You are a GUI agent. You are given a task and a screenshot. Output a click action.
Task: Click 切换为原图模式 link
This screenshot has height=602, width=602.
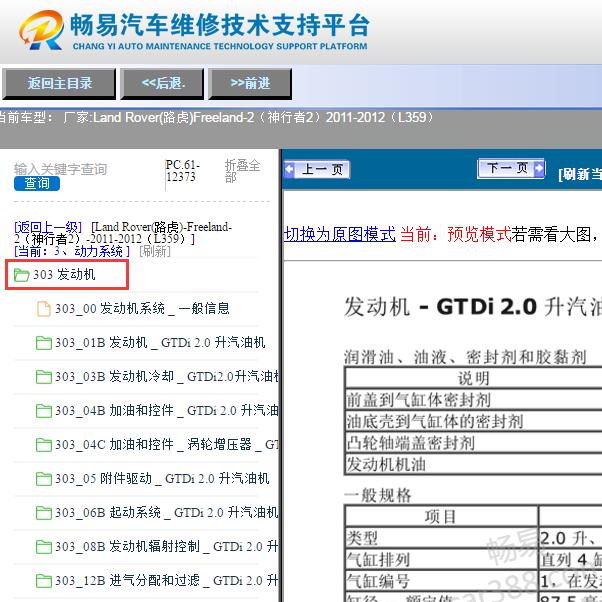pyautogui.click(x=340, y=234)
